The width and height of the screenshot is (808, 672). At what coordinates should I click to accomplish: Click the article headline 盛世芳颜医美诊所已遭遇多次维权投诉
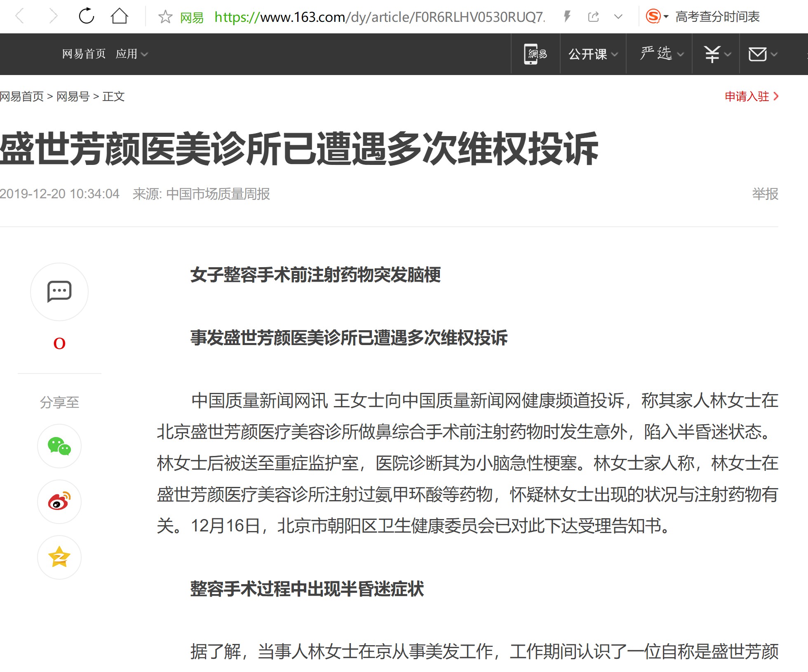coord(299,148)
